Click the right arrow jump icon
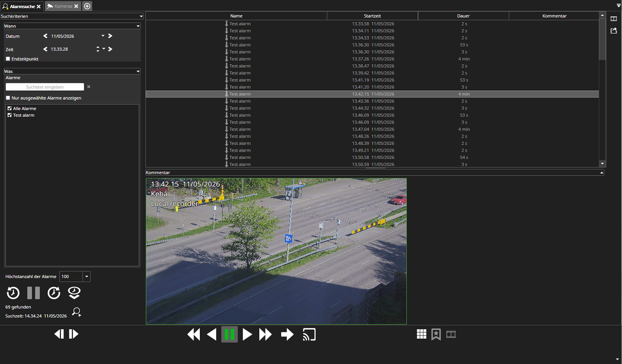Viewport: 622px width, 364px height. pos(287,335)
